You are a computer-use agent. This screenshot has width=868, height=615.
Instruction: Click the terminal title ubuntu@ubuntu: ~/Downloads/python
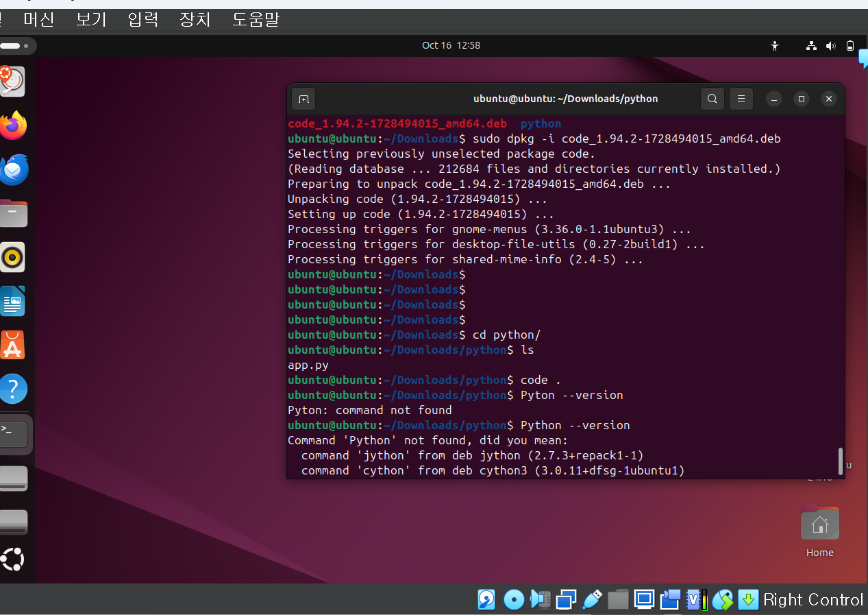[565, 99]
